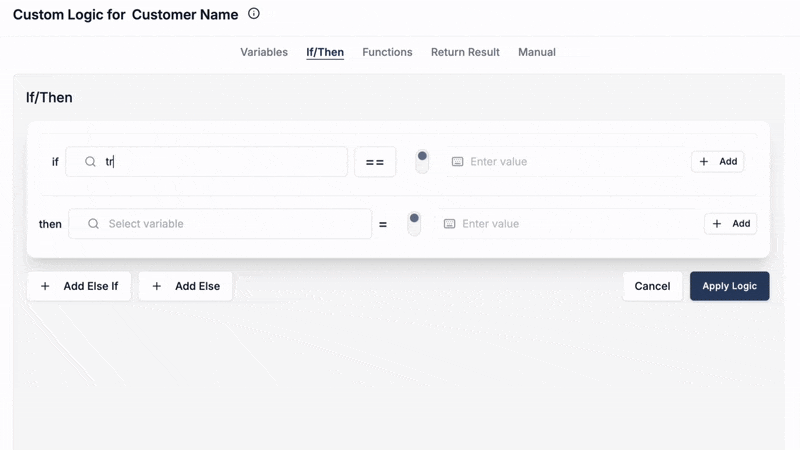Click the then row Enter value field
Screen dimensions: 800x450
click(x=567, y=224)
